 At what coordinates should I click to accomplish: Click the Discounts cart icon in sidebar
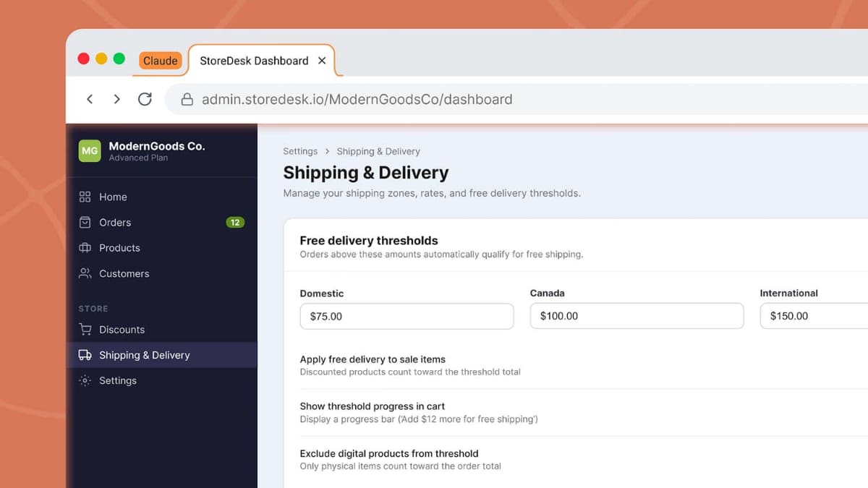85,330
